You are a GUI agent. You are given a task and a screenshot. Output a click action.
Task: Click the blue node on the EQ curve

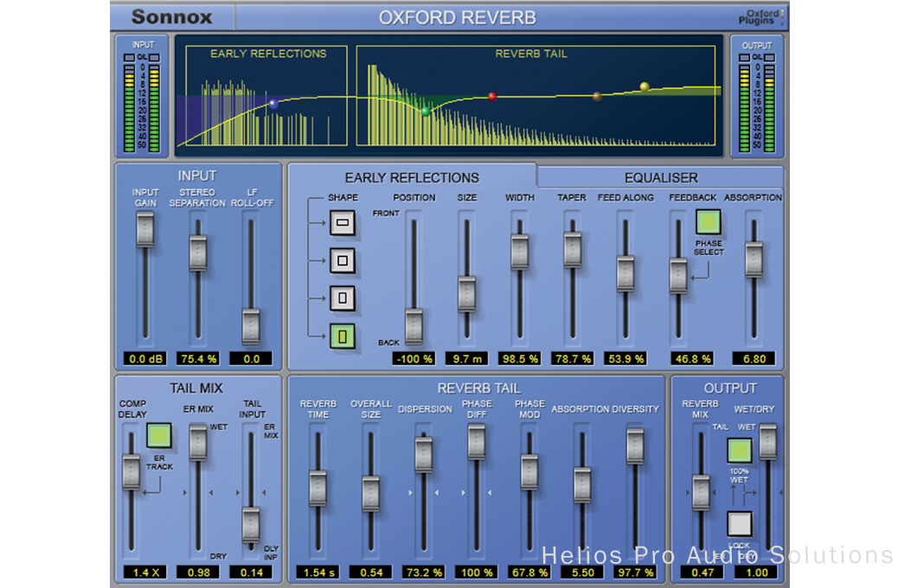coord(273,104)
